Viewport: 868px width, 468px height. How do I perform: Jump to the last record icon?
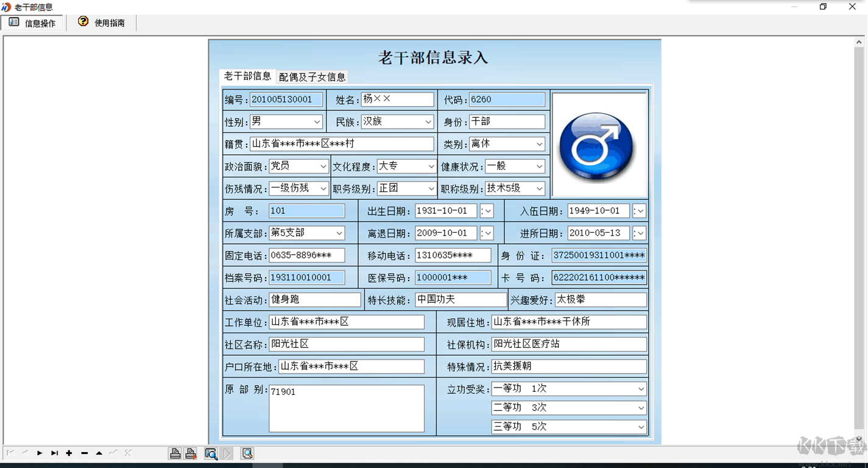[x=55, y=453]
